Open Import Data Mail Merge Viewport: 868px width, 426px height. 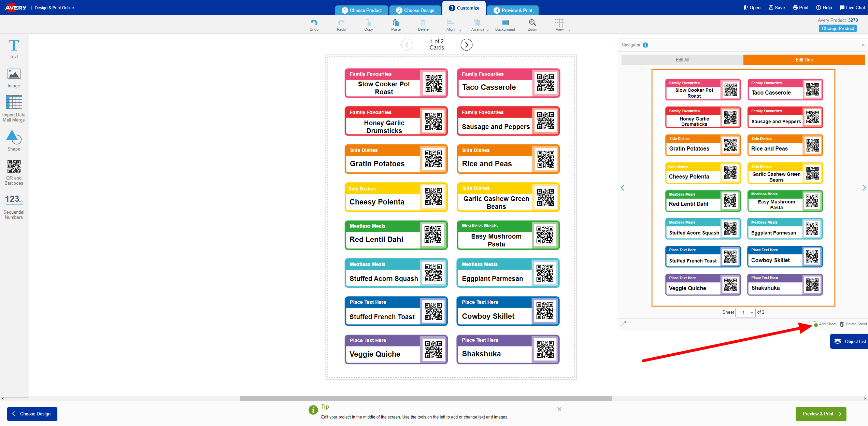tap(14, 109)
